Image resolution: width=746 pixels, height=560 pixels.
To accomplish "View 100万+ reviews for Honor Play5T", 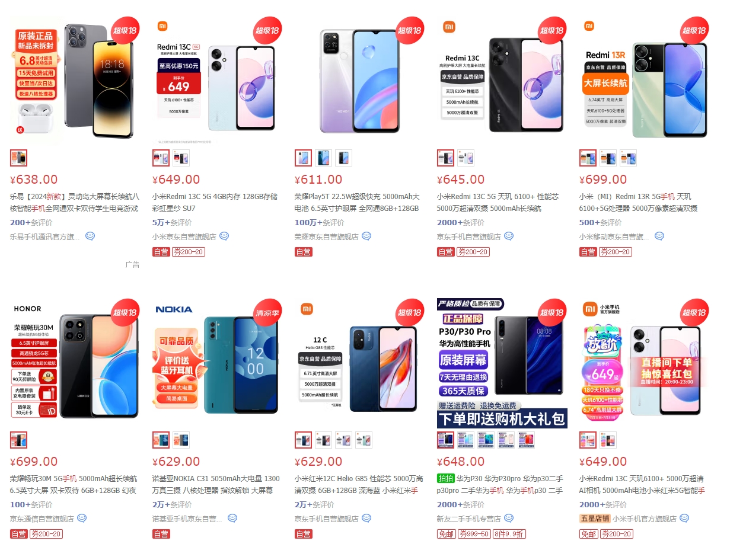I will coord(320,222).
